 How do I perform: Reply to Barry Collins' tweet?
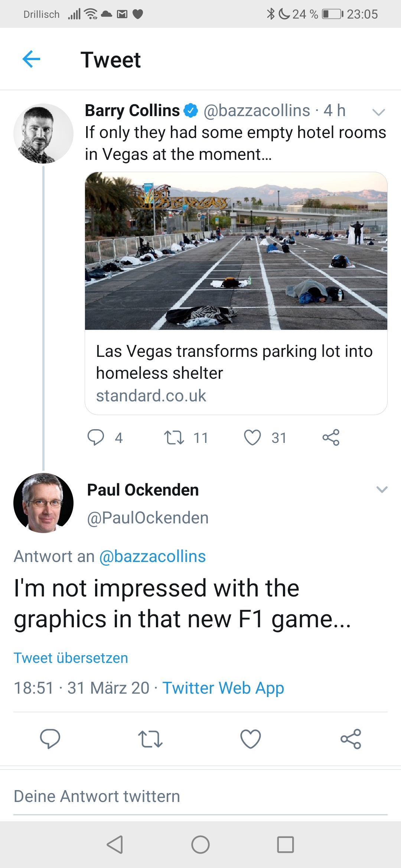click(x=96, y=437)
